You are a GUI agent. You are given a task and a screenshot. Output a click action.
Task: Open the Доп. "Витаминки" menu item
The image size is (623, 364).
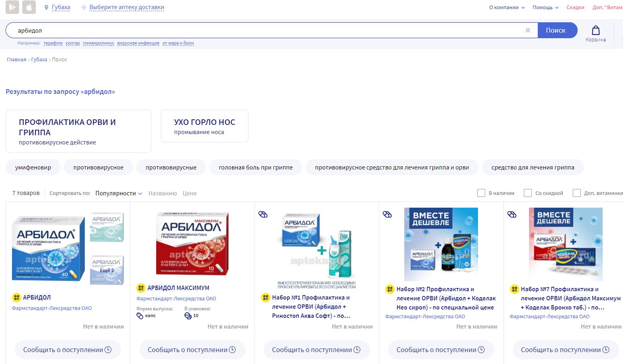[x=607, y=8]
